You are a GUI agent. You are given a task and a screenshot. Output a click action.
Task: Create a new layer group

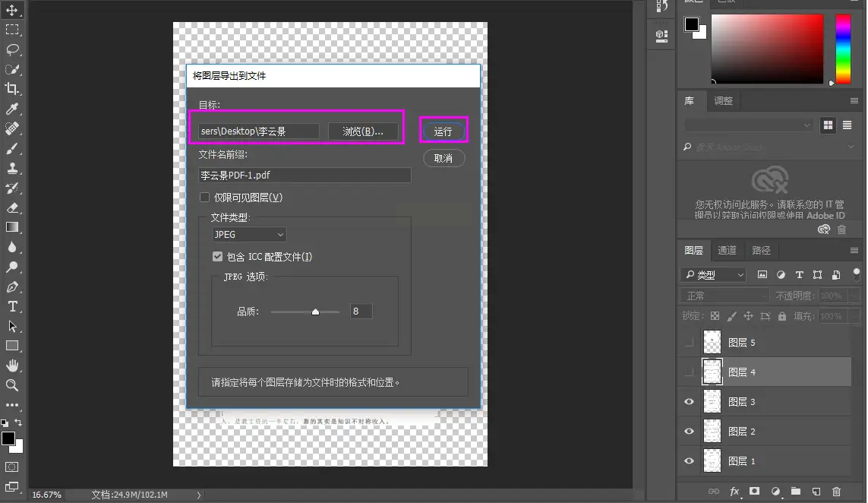796,492
